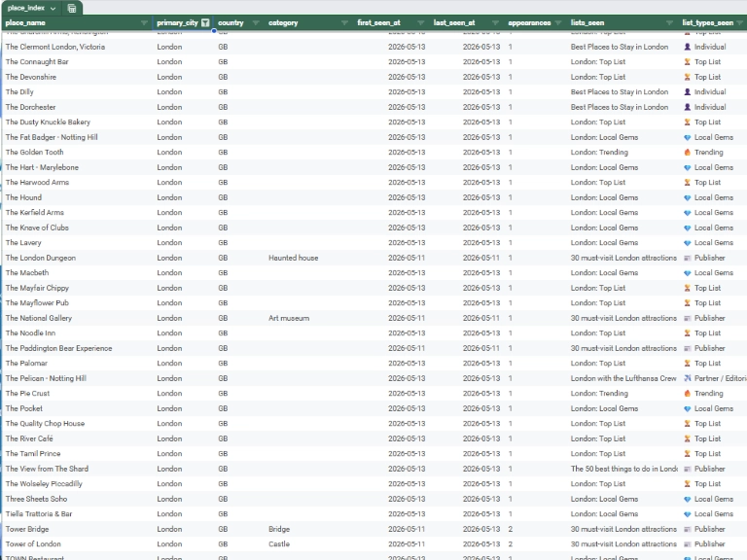Select the Bridge category cell

(279, 529)
